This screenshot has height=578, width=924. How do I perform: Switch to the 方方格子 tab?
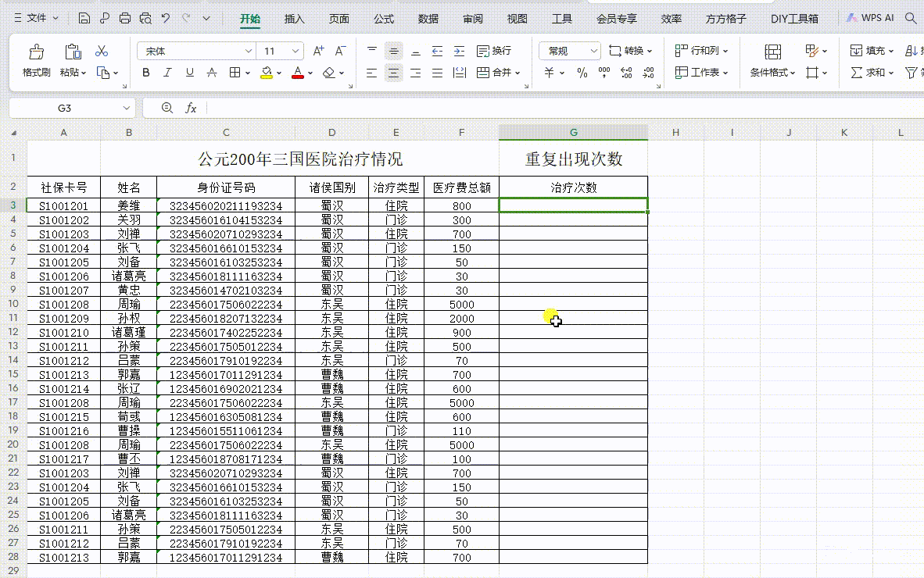726,19
